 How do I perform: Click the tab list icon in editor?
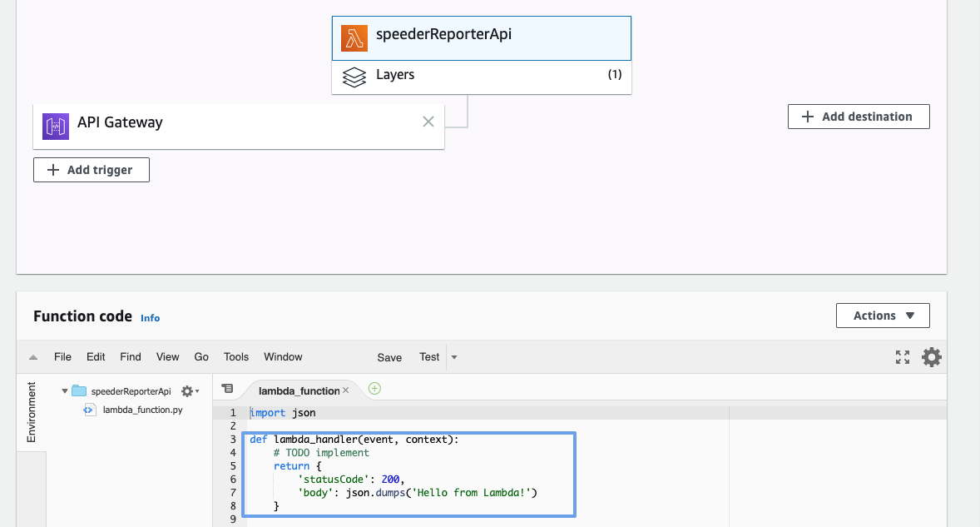[x=227, y=389]
